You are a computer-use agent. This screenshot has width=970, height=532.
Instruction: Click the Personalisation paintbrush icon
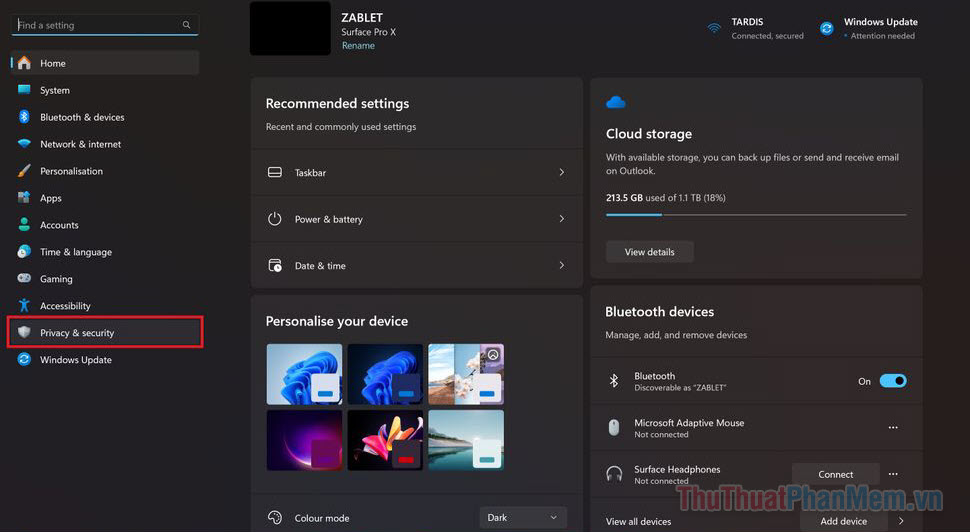[x=24, y=171]
